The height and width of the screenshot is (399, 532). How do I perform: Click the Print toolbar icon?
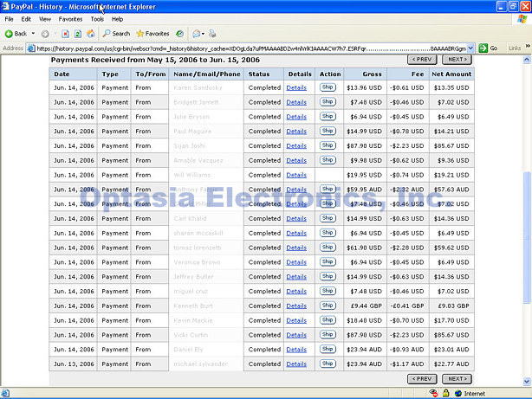click(x=213, y=33)
